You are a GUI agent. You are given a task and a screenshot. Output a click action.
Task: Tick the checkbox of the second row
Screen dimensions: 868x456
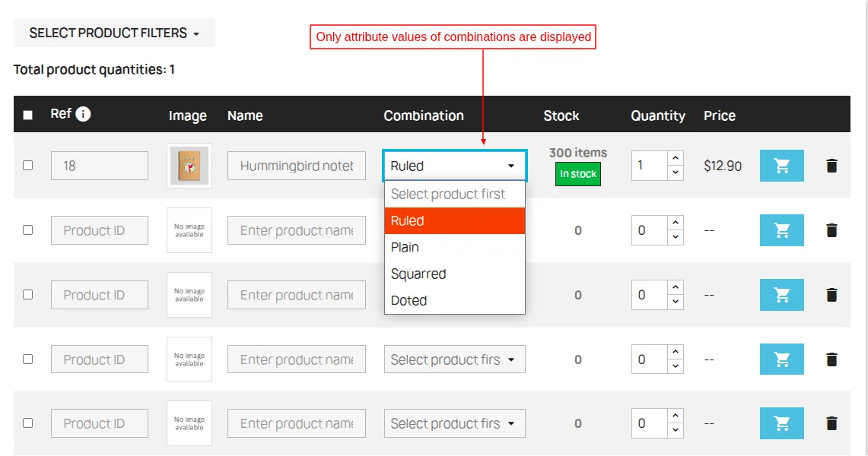coord(28,230)
